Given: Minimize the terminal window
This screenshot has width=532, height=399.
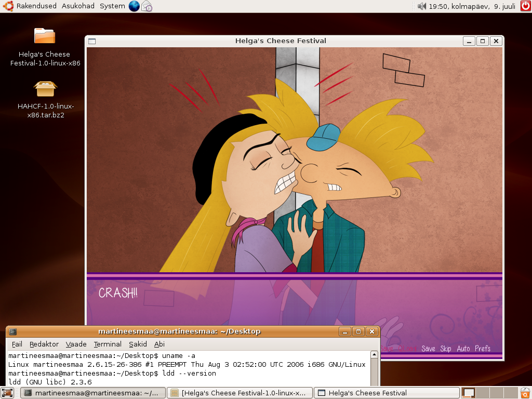Looking at the screenshot, I should pyautogui.click(x=345, y=331).
